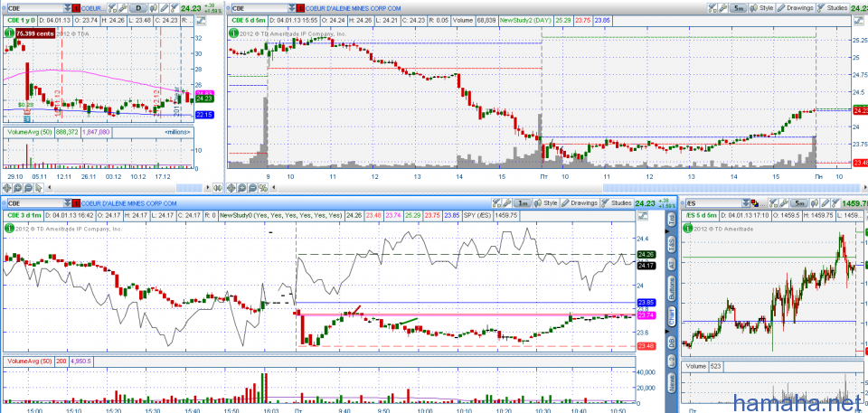Click info 'i' icon on /ES chart
This screenshot has height=413, width=868.
click(x=687, y=228)
